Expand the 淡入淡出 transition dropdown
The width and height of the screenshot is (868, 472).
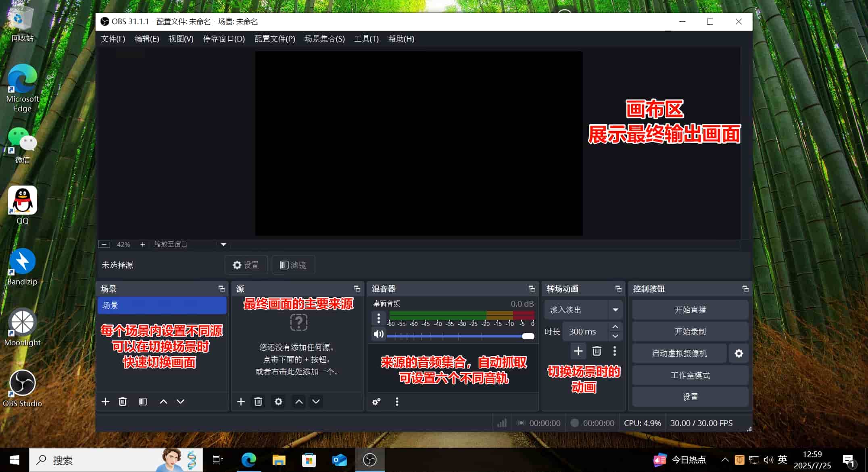[616, 310]
